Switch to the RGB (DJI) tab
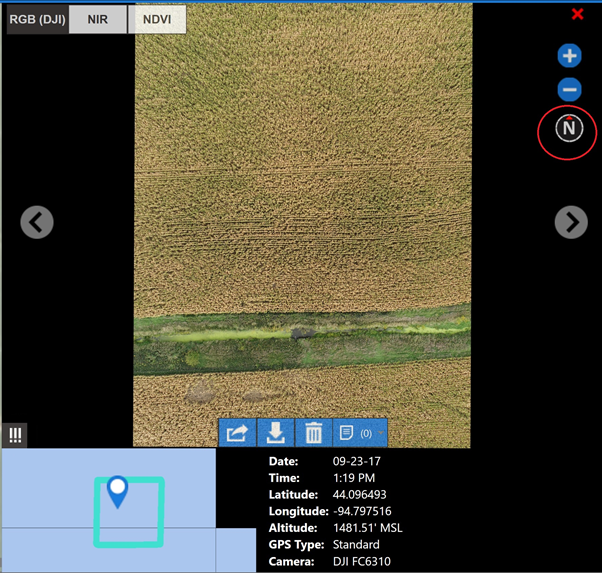Screen dimensions: 602x573 click(x=38, y=19)
